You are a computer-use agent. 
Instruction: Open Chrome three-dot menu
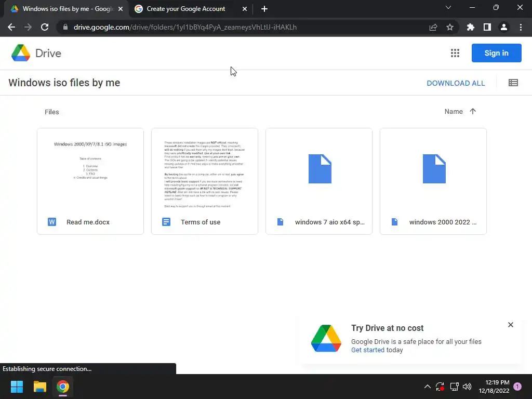521,27
